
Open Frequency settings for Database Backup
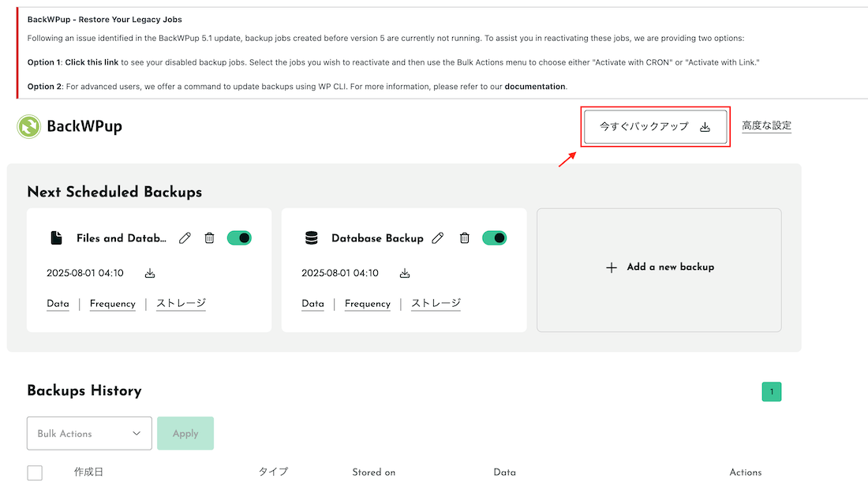coord(368,304)
